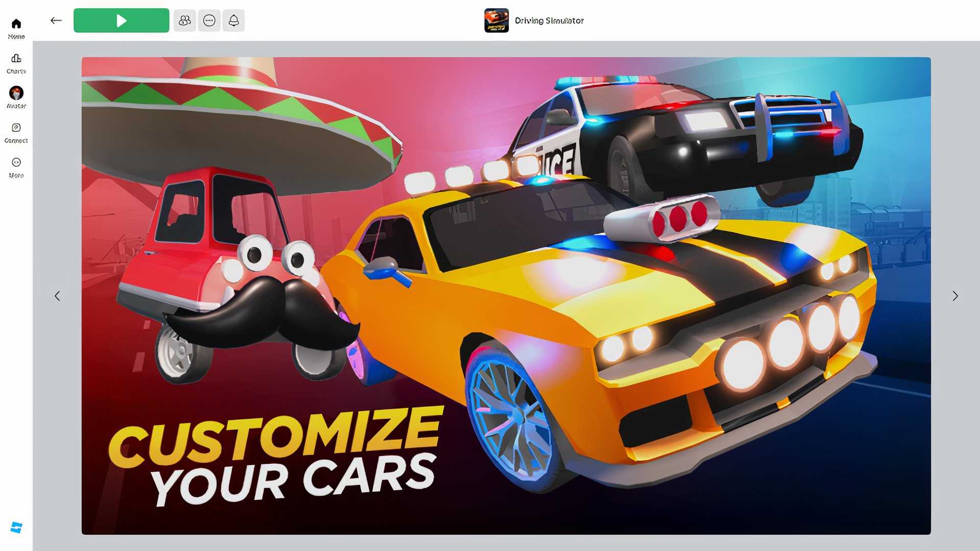Open the friends/group icon button in the toolbar
This screenshot has width=980, height=551.
click(x=185, y=20)
